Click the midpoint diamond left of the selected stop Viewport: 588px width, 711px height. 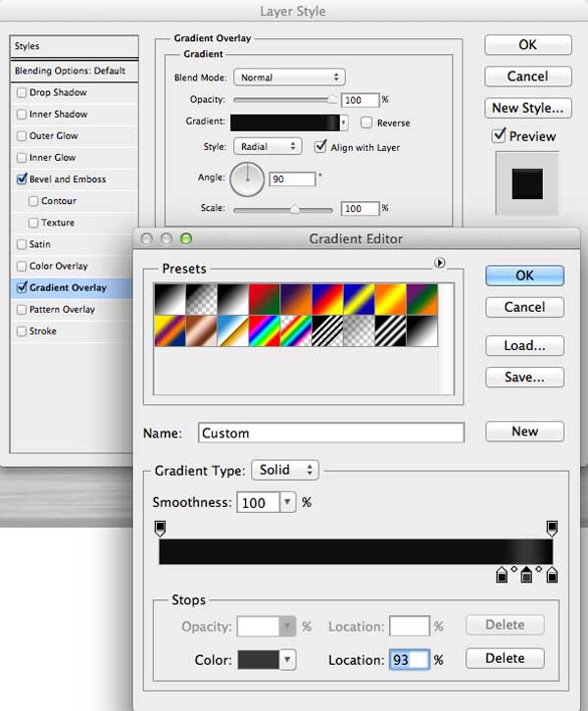point(514,569)
